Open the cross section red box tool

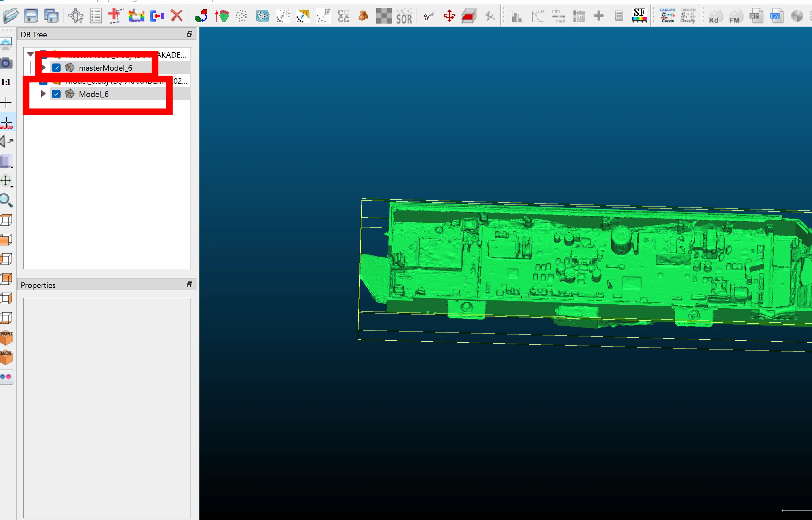469,15
